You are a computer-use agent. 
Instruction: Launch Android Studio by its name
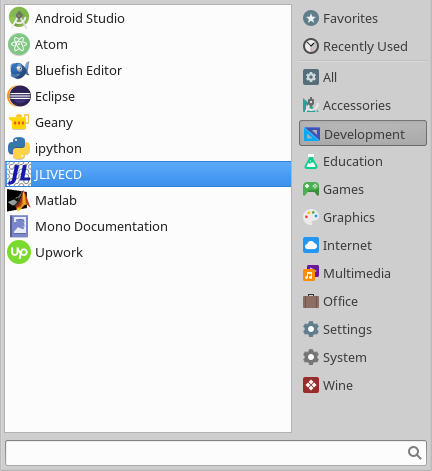(80, 18)
